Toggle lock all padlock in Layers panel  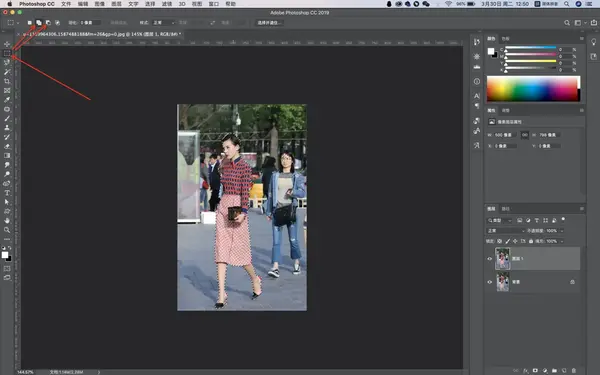[531, 241]
